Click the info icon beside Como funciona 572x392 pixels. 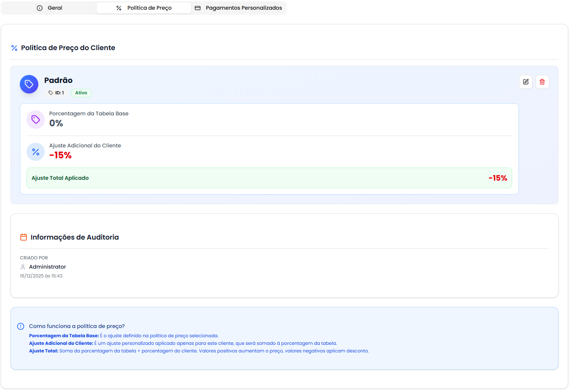tap(21, 326)
